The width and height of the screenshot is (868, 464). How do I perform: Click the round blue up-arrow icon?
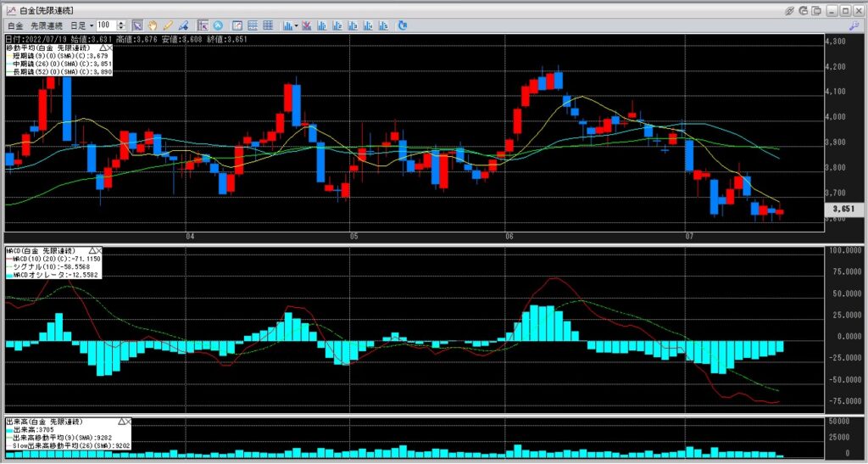tap(218, 25)
